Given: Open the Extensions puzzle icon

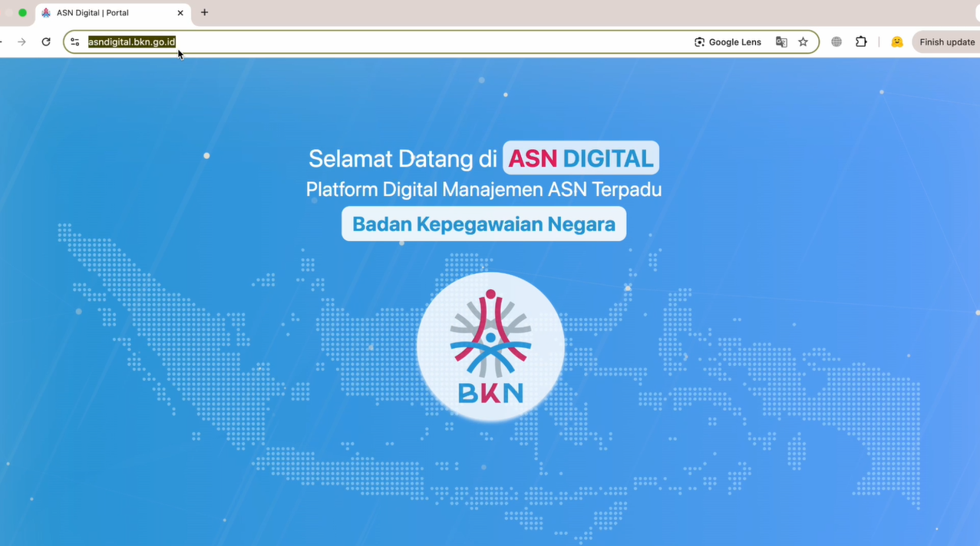Looking at the screenshot, I should point(861,42).
